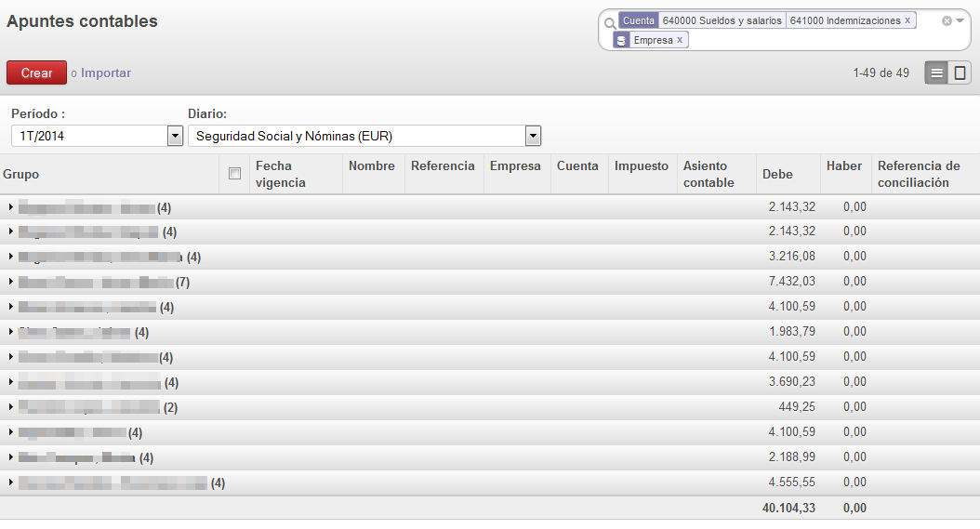This screenshot has width=980, height=529.
Task: Clear all search filters with circle x
Action: tap(947, 20)
